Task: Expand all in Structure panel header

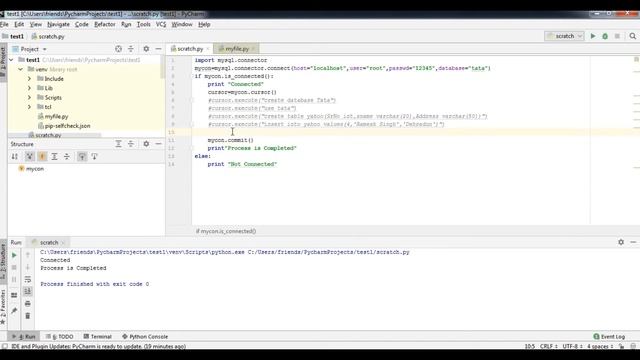Action: [118, 144]
